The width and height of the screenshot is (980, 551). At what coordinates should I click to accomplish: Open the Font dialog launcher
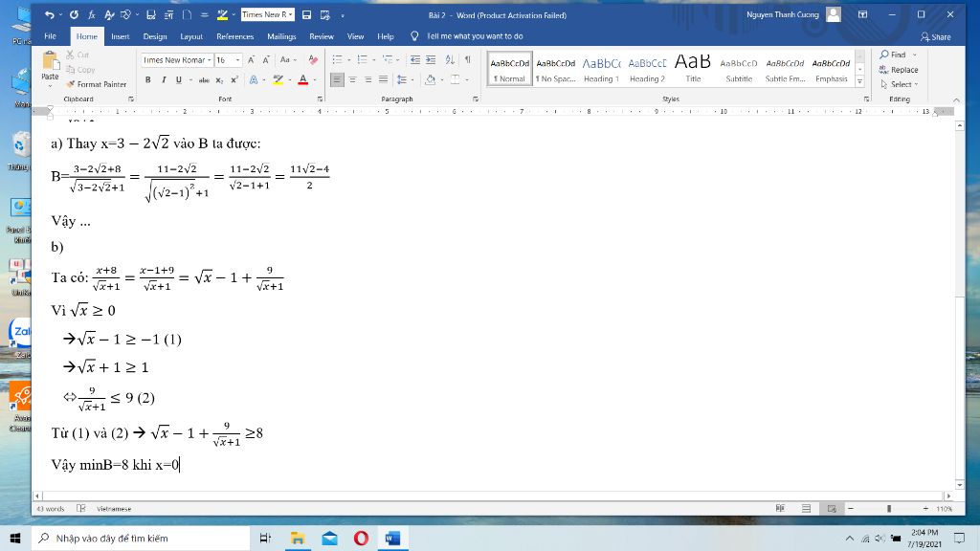[x=320, y=99]
